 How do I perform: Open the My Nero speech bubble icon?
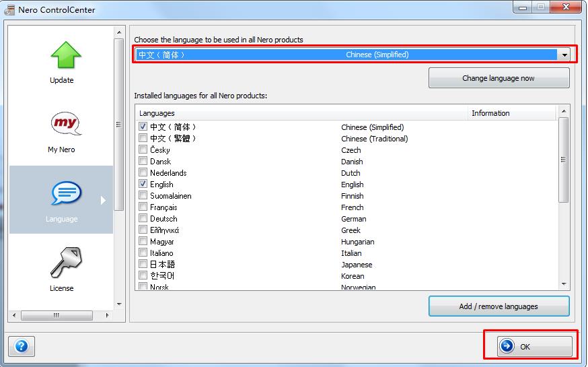click(x=66, y=123)
